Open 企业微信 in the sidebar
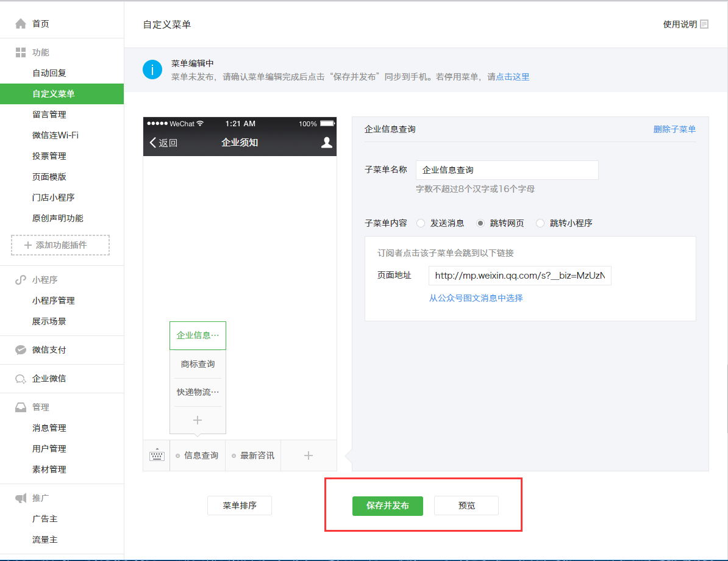Viewport: 728px width, 561px height. click(x=49, y=379)
